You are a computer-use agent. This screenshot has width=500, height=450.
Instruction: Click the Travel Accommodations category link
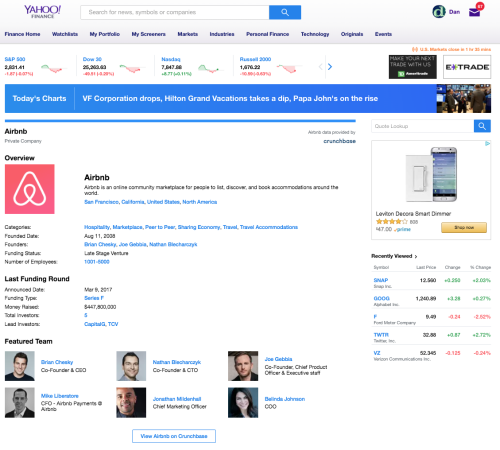(x=269, y=227)
